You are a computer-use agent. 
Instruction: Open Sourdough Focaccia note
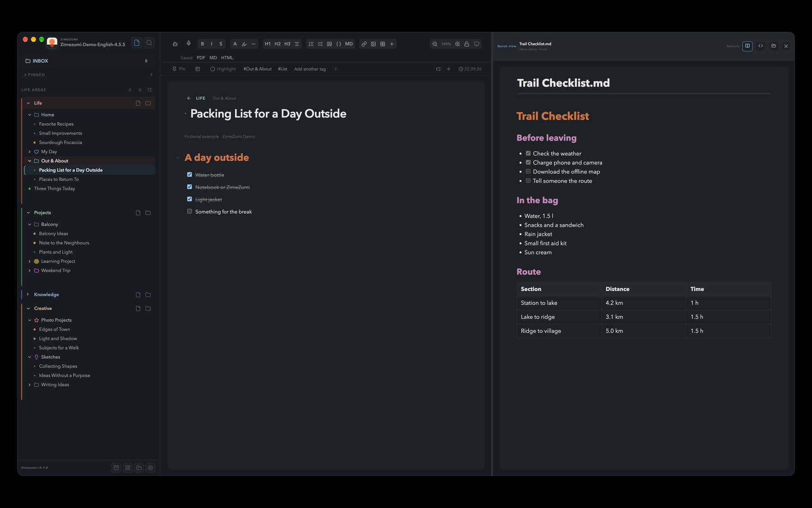pos(60,143)
